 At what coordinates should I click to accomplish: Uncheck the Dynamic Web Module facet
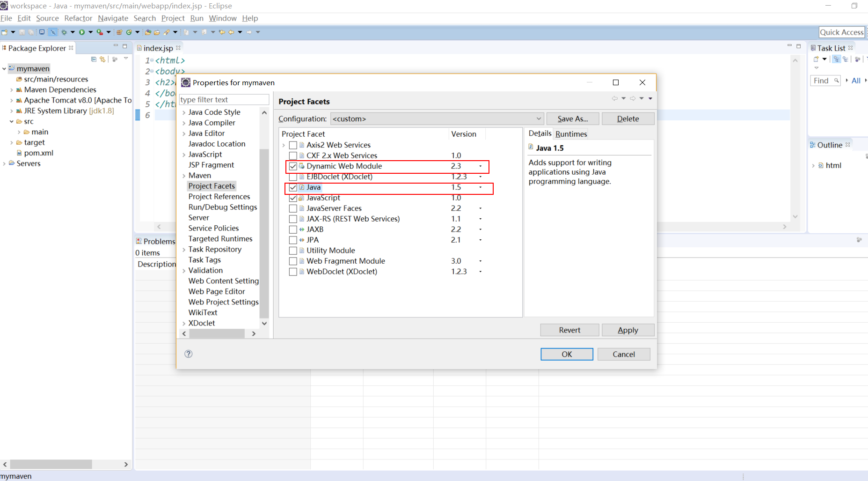point(293,166)
